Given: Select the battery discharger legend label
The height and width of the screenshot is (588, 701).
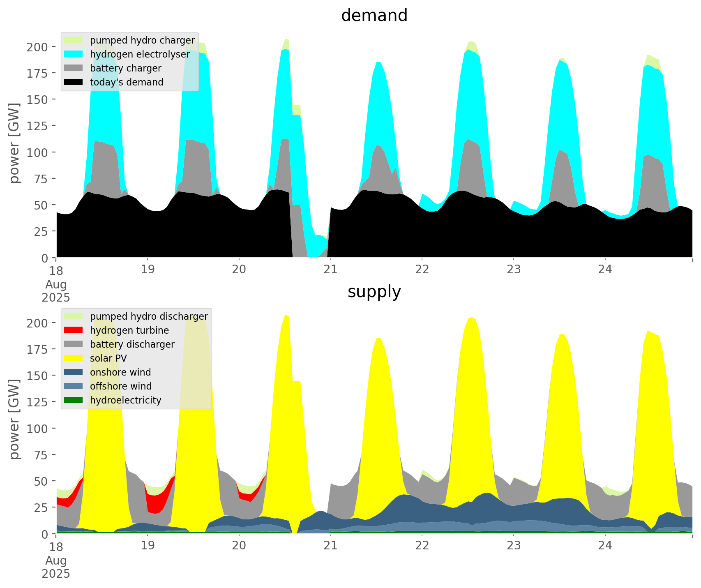Looking at the screenshot, I should 132,344.
